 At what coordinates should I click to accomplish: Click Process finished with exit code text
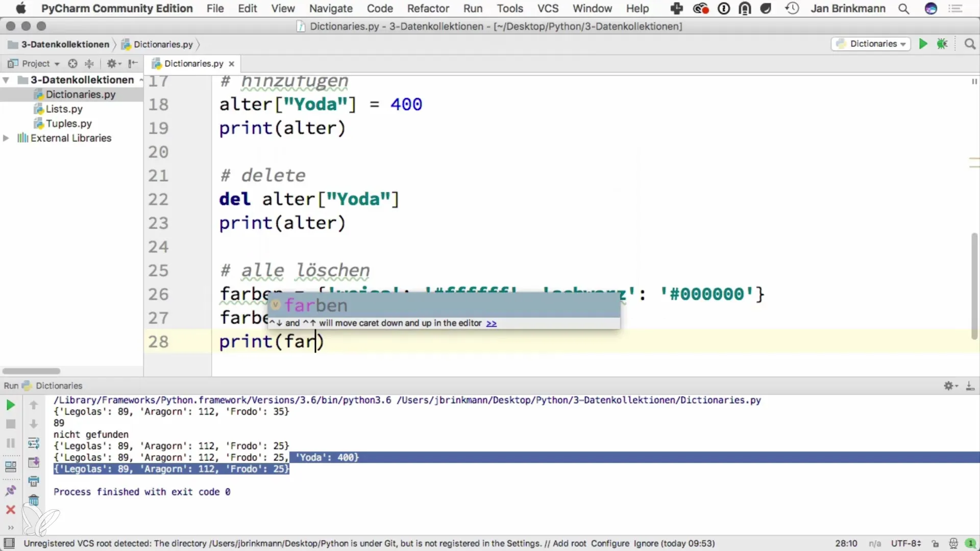[142, 492]
